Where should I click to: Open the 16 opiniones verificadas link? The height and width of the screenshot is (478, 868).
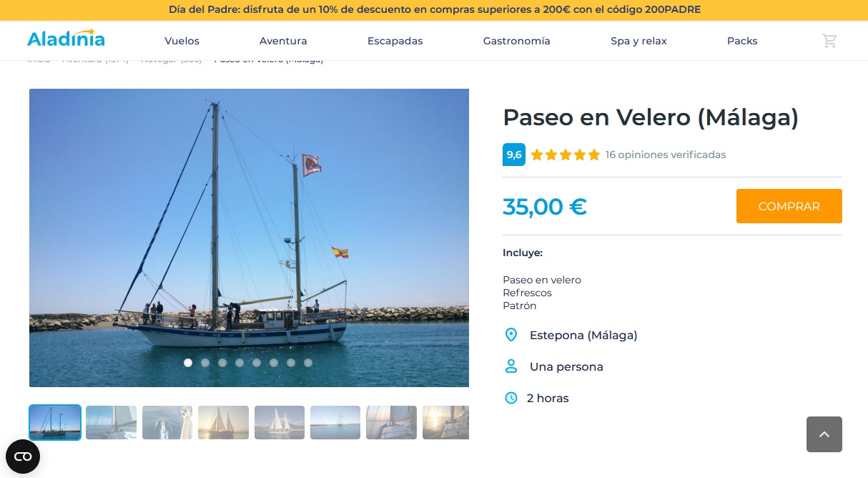tap(665, 155)
